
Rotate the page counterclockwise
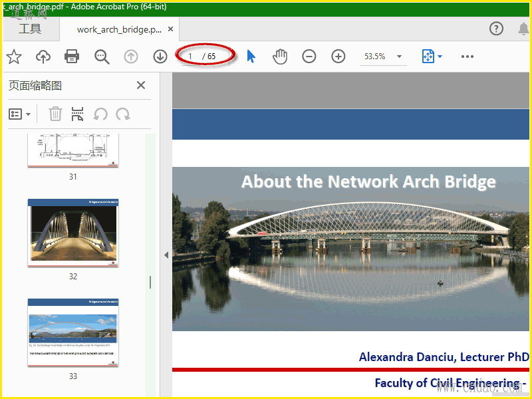100,114
